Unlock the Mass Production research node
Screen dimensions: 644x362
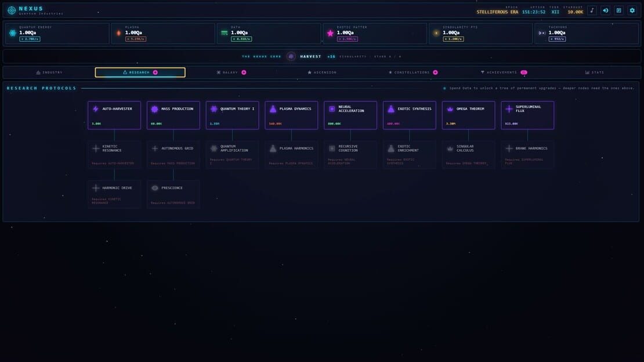click(173, 115)
